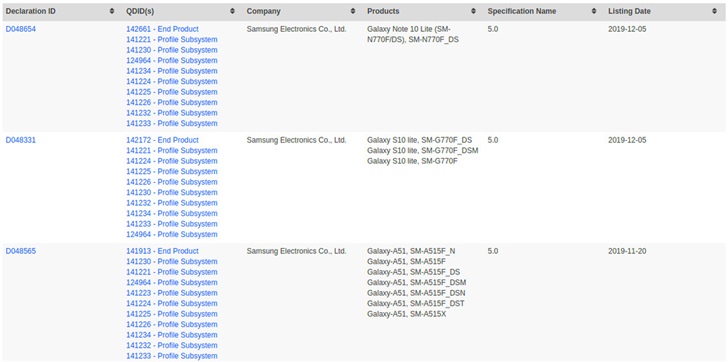Image resolution: width=728 pixels, height=362 pixels.
Task: Open 141232 - Profile Subsystem in D048565 row
Action: [172, 345]
